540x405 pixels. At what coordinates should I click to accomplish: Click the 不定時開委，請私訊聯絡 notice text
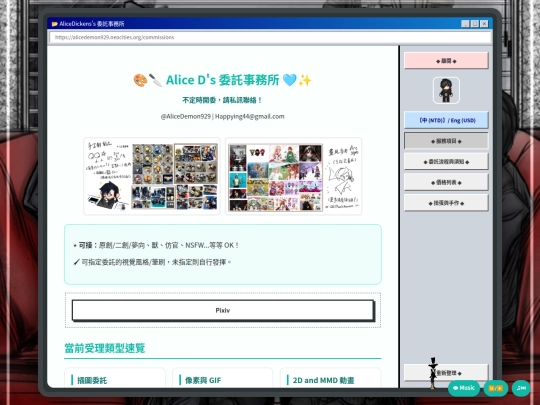click(x=222, y=100)
